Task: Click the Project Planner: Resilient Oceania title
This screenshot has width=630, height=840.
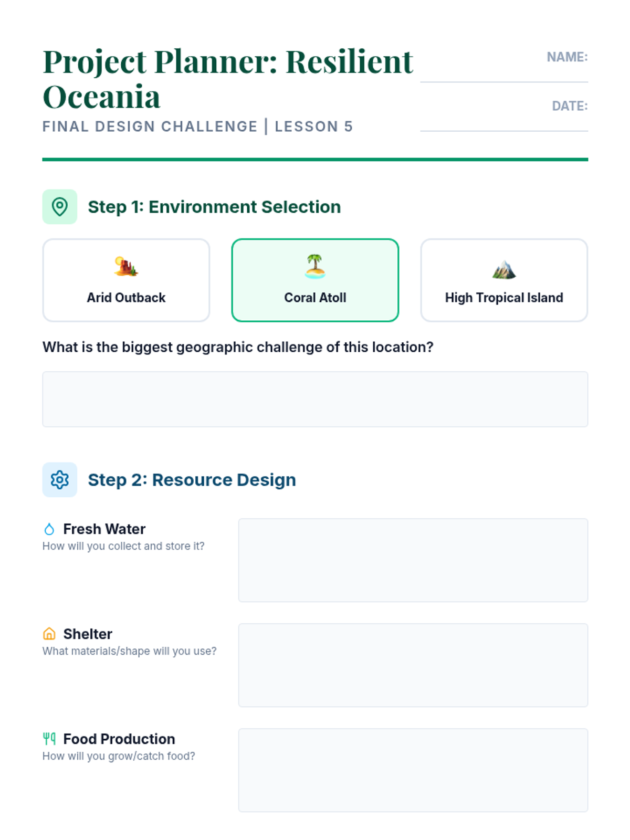Action: (x=228, y=79)
